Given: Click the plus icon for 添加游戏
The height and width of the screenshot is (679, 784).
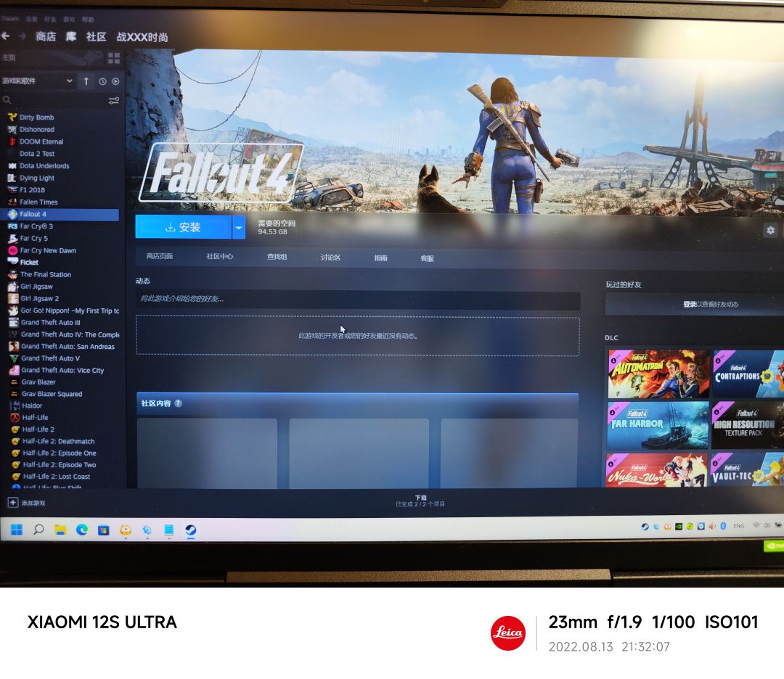Looking at the screenshot, I should pyautogui.click(x=13, y=502).
